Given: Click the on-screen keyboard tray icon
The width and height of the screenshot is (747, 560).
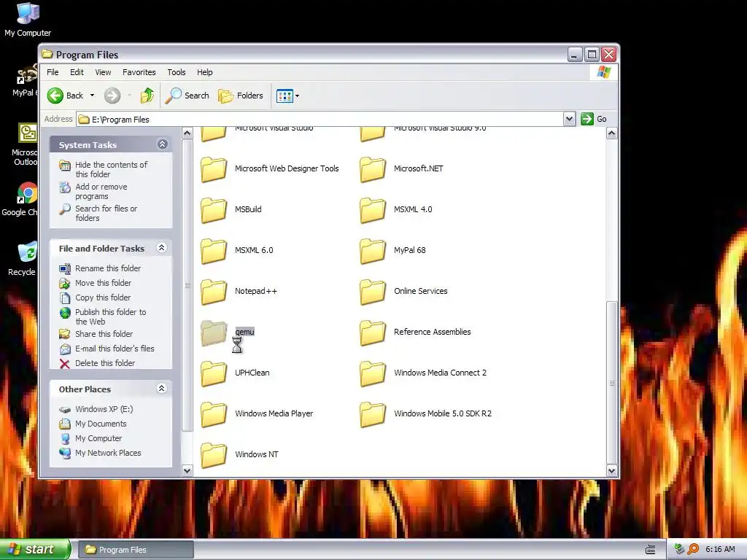Looking at the screenshot, I should point(650,550).
